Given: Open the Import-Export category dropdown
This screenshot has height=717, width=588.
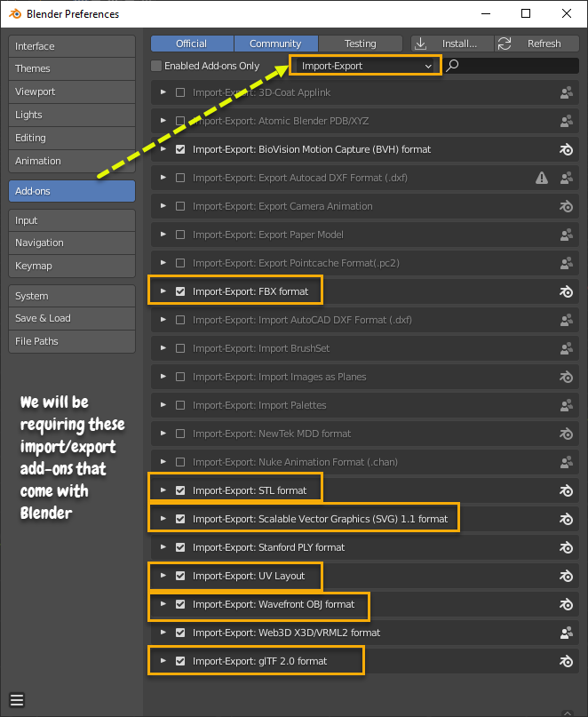Looking at the screenshot, I should (x=365, y=66).
